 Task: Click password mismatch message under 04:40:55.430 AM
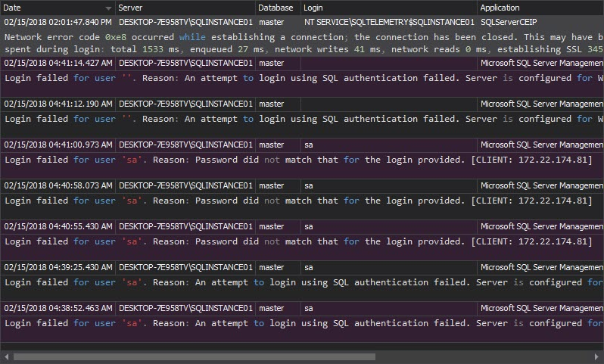click(x=298, y=241)
